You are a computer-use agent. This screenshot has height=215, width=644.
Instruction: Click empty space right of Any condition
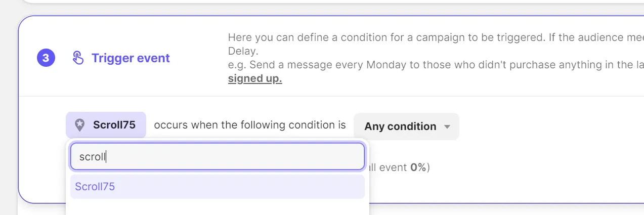coord(536,126)
